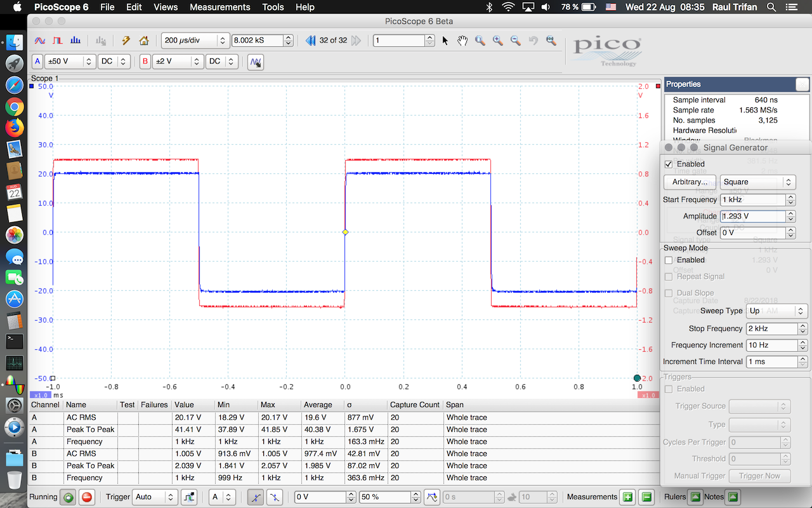Click pre-trigger 50 % field
This screenshot has width=812, height=508.
pos(385,497)
